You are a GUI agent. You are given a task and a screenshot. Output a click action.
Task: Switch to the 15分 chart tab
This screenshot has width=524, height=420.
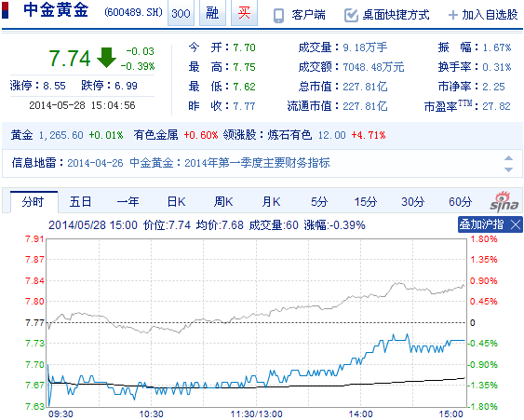coord(366,202)
